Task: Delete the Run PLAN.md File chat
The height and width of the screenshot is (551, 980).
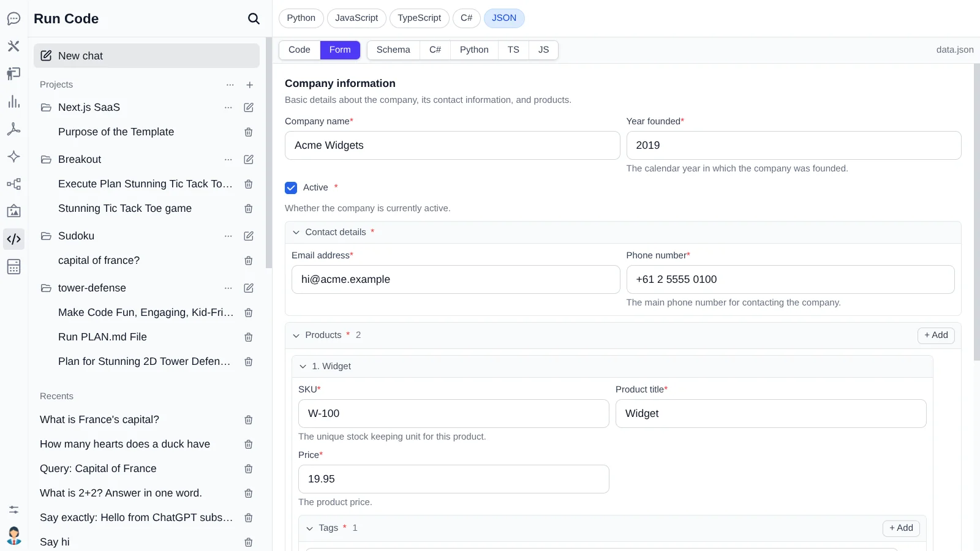Action: [249, 337]
